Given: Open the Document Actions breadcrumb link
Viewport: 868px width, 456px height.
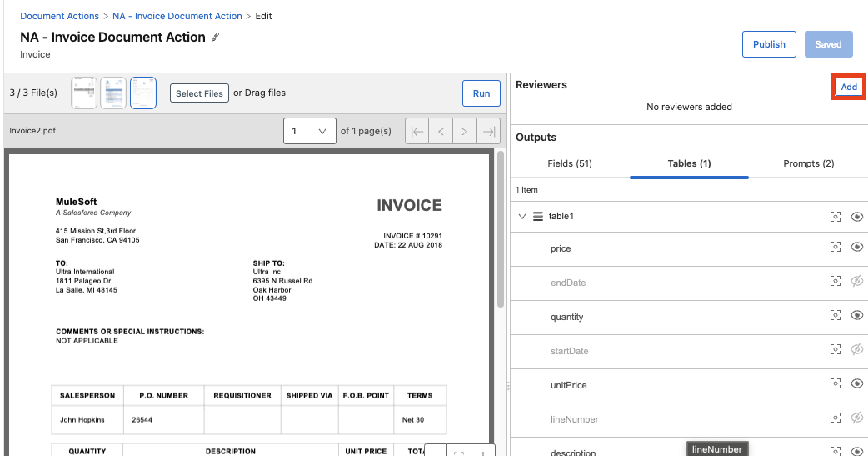Looking at the screenshot, I should (59, 16).
